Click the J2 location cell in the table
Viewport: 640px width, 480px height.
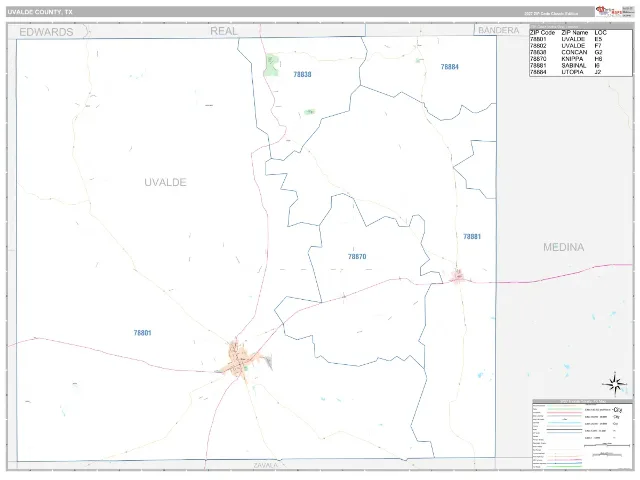pos(598,72)
